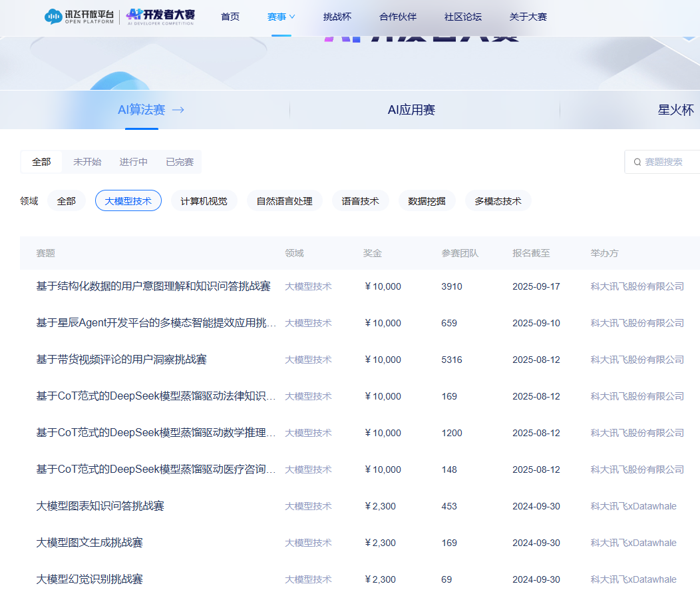
Task: Open the DeepSeek 数学推理 competition
Action: pos(156,432)
